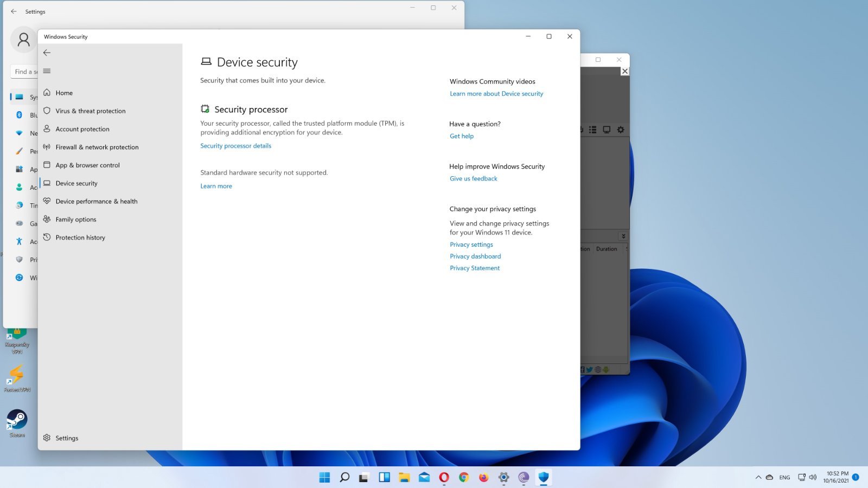Viewport: 868px width, 488px height.
Task: Select Accessibility icon in Settings sidebar
Action: pyautogui.click(x=19, y=241)
